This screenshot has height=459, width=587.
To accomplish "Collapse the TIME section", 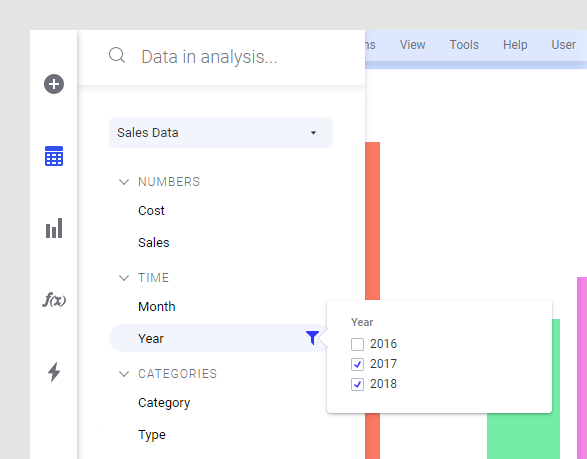I will click(124, 278).
